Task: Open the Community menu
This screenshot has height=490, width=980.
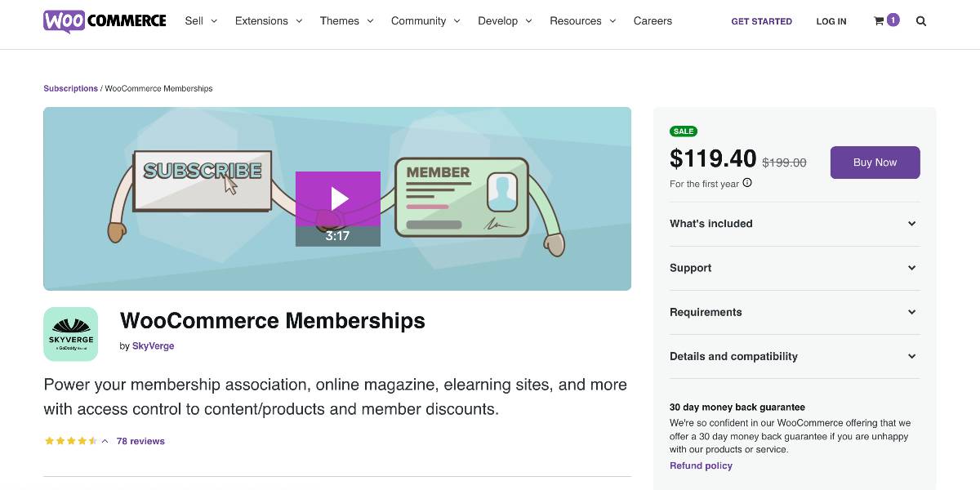Action: [425, 21]
